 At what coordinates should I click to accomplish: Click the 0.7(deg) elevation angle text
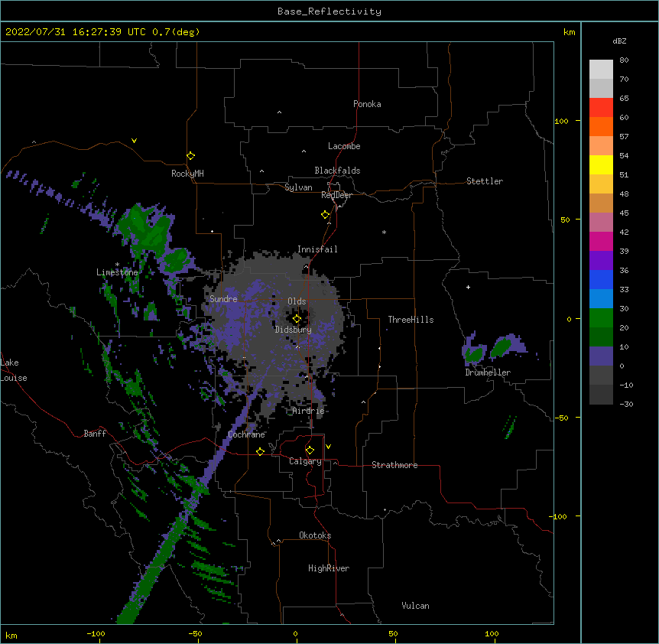176,32
